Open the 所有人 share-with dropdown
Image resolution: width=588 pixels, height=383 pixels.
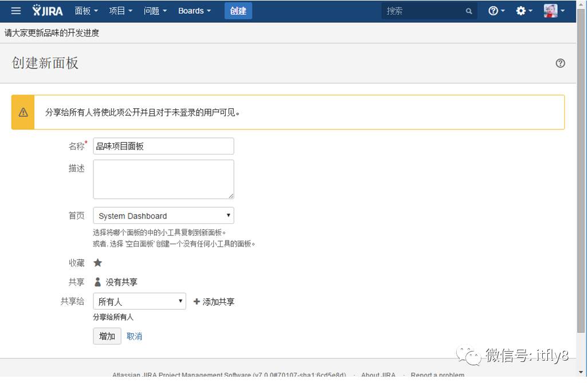(139, 301)
